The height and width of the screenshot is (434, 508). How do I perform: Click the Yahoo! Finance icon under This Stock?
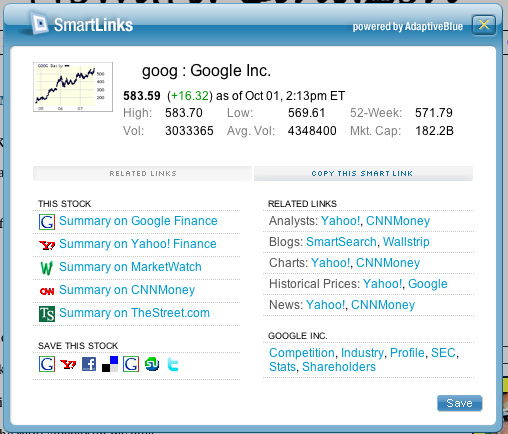(x=47, y=245)
